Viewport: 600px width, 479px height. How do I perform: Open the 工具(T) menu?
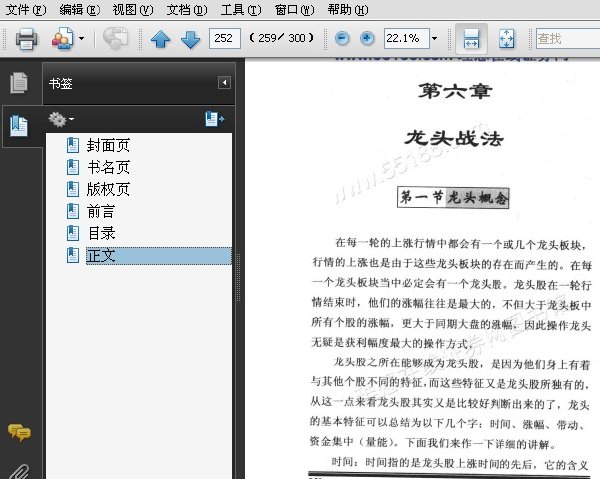tap(241, 9)
